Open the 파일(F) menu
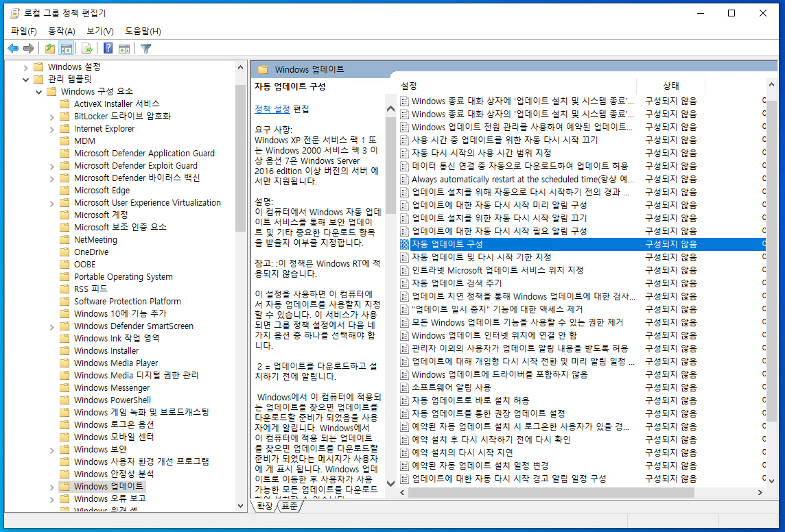Viewport: 785px width, 532px height. coord(23,31)
